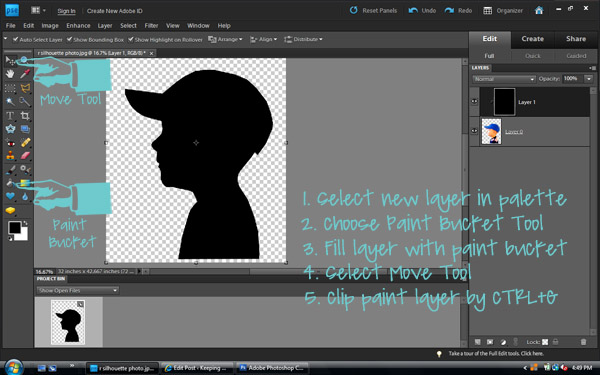Select the Straighten tool
This screenshot has width=600, height=375.
[25, 129]
